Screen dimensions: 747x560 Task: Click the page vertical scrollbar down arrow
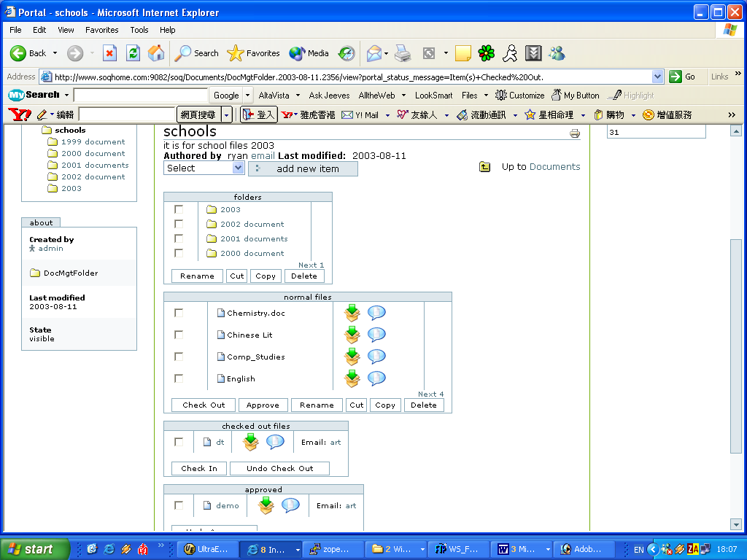tap(736, 524)
